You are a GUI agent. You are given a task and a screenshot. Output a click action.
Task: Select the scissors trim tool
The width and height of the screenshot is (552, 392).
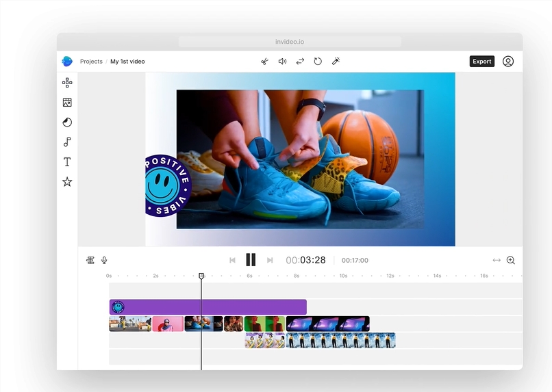(264, 62)
